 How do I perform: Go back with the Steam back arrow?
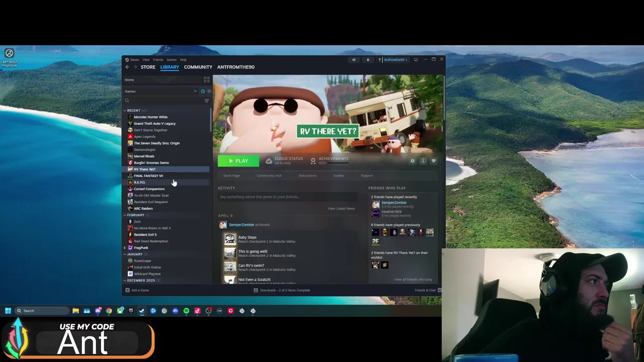(x=127, y=67)
